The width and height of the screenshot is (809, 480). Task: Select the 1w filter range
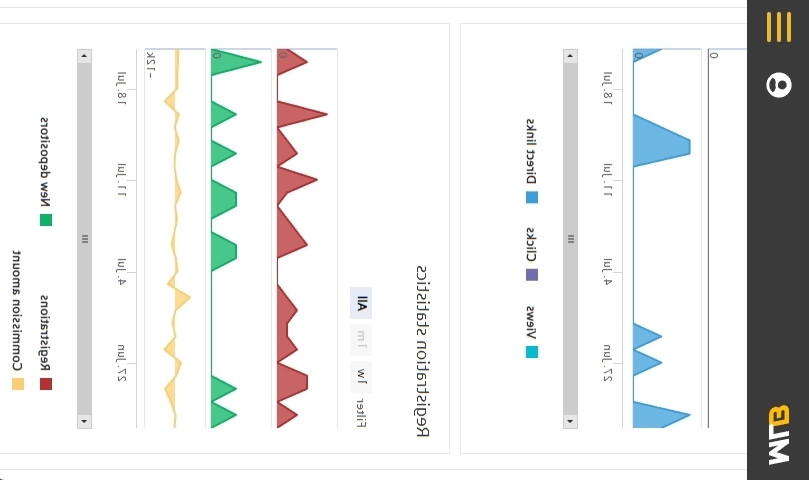coord(361,377)
